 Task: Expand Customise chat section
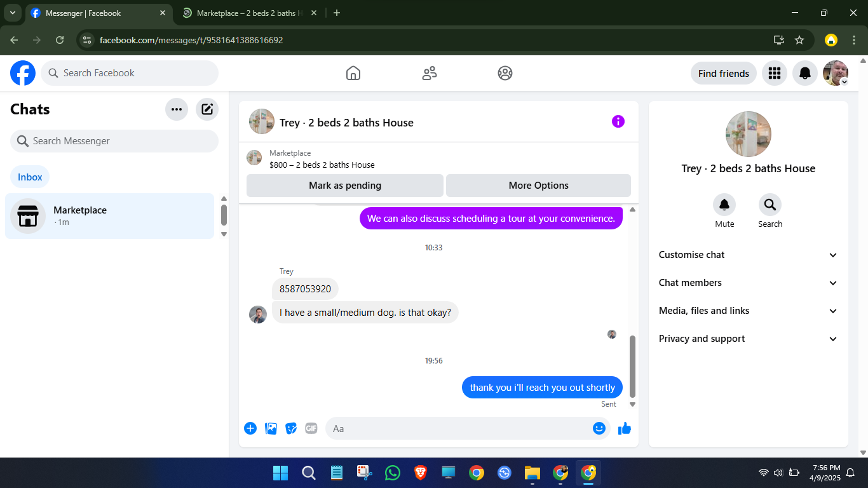pyautogui.click(x=749, y=255)
